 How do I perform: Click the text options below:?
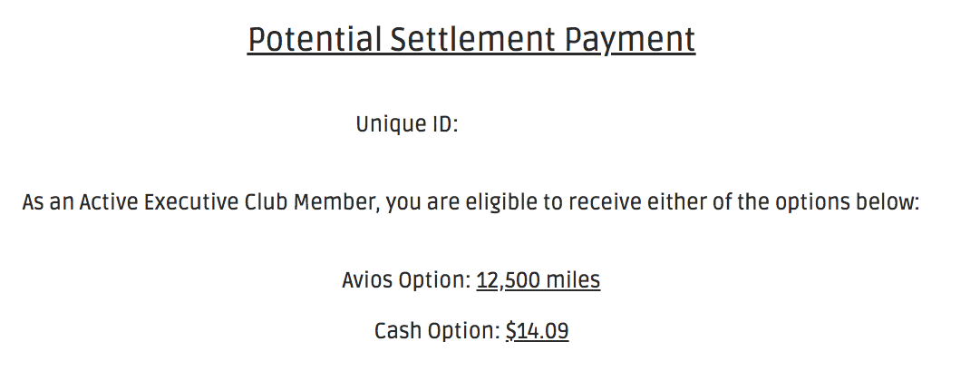click(847, 202)
